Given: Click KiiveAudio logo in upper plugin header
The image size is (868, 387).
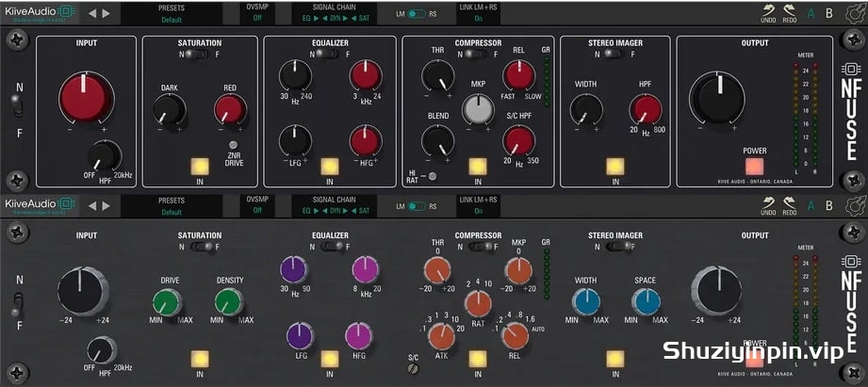Looking at the screenshot, I should coord(40,12).
